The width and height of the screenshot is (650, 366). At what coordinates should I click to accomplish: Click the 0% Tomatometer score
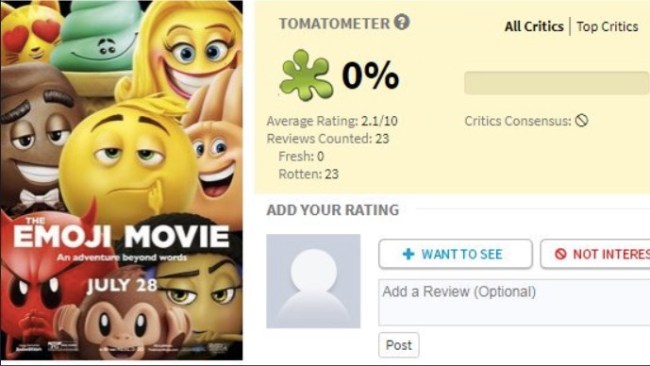(370, 75)
